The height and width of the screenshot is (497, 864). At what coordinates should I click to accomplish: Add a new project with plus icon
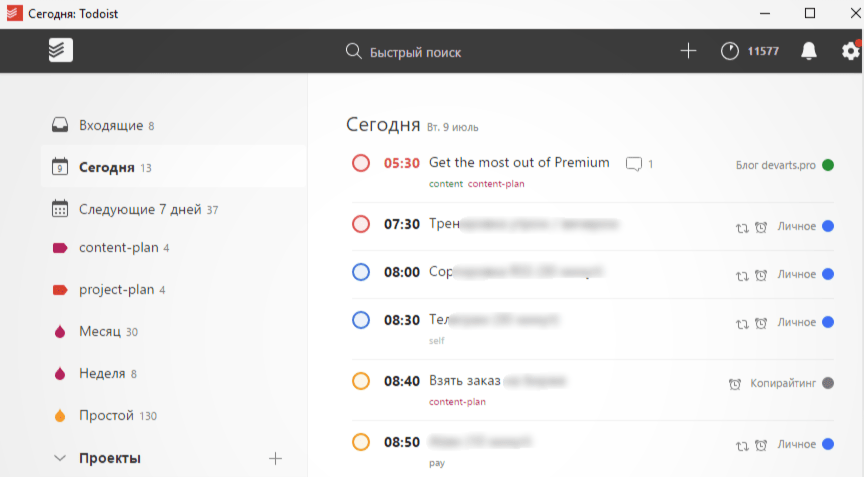click(276, 458)
